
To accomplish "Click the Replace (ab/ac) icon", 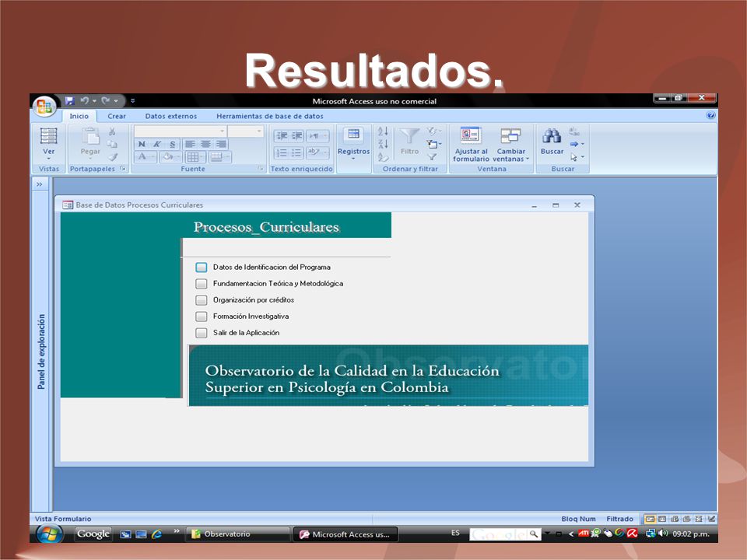I will point(574,131).
